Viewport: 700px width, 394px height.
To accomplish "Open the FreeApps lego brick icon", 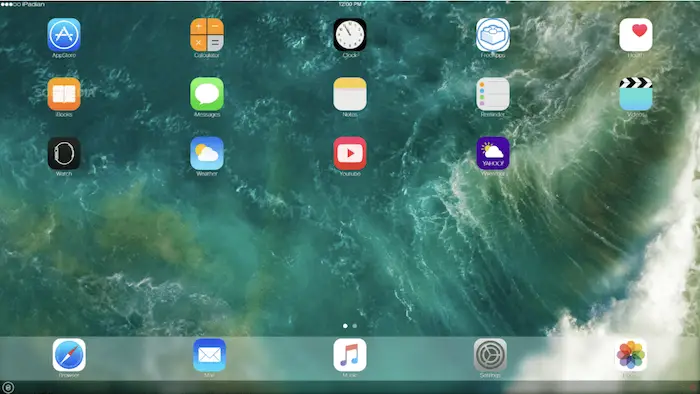I will 493,35.
